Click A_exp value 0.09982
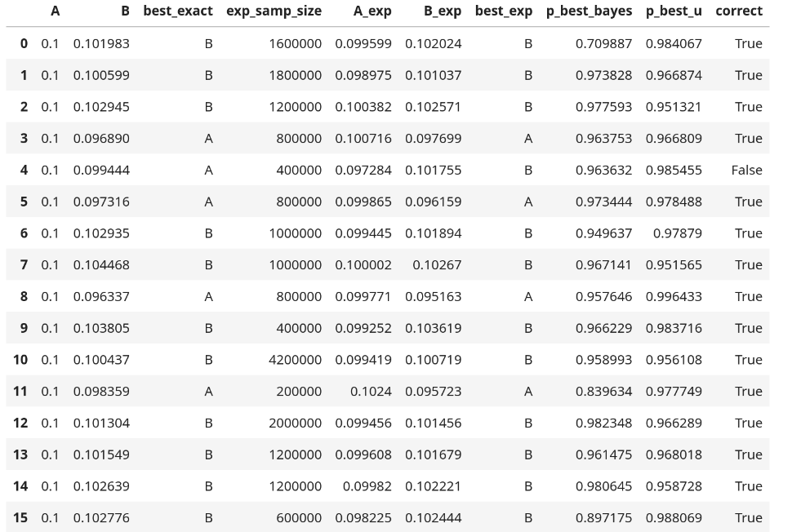Viewport: 801px width, 532px height. tap(367, 486)
